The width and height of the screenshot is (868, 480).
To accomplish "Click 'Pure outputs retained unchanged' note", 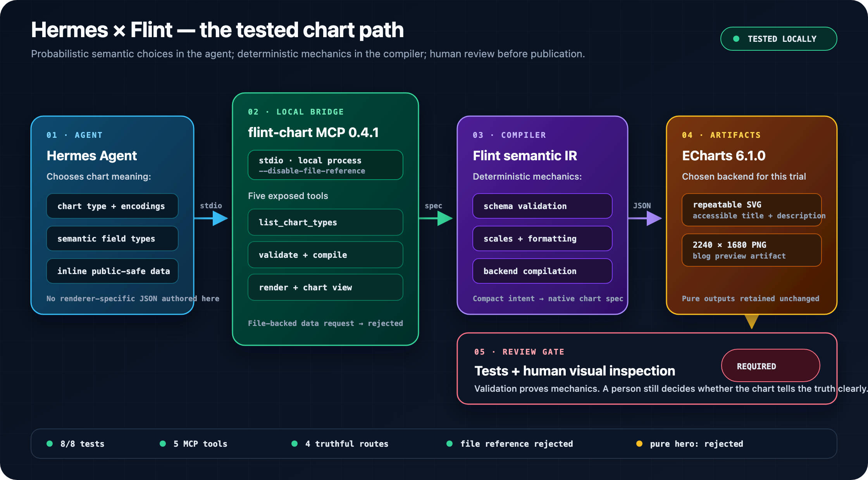I will coord(751,298).
